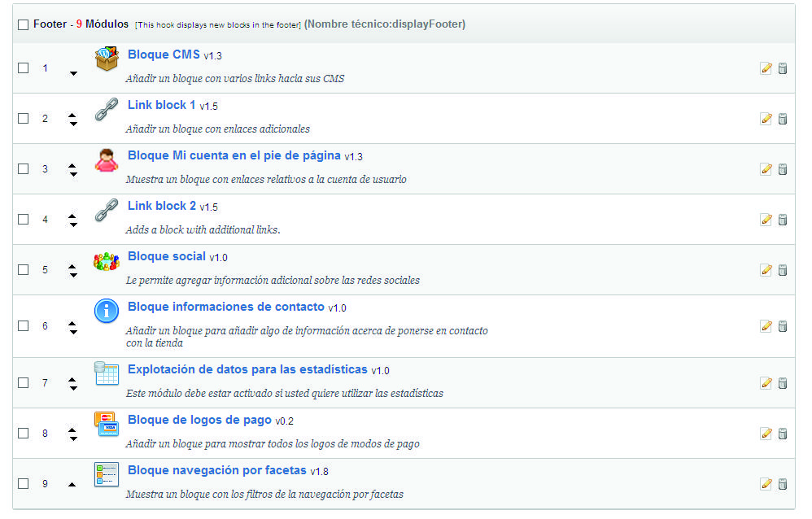This screenshot has width=812, height=519.
Task: Click the Bloque Mi cuenta user icon
Action: click(x=107, y=160)
